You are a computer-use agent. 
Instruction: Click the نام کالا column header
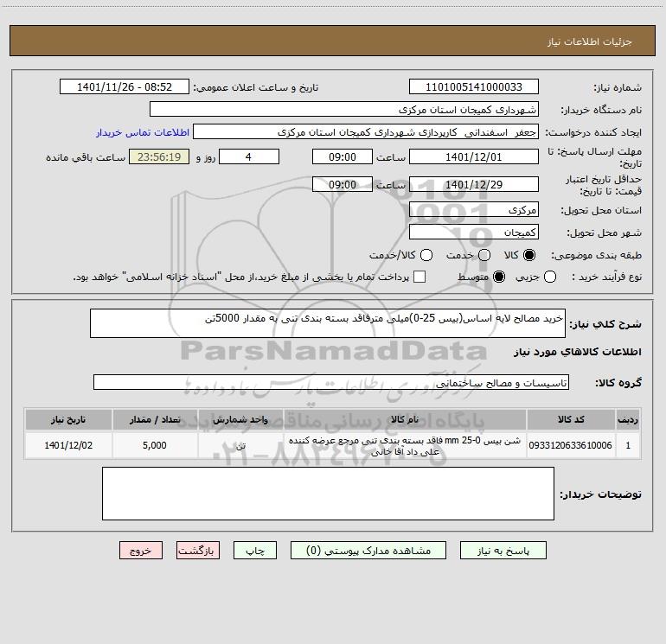point(405,420)
